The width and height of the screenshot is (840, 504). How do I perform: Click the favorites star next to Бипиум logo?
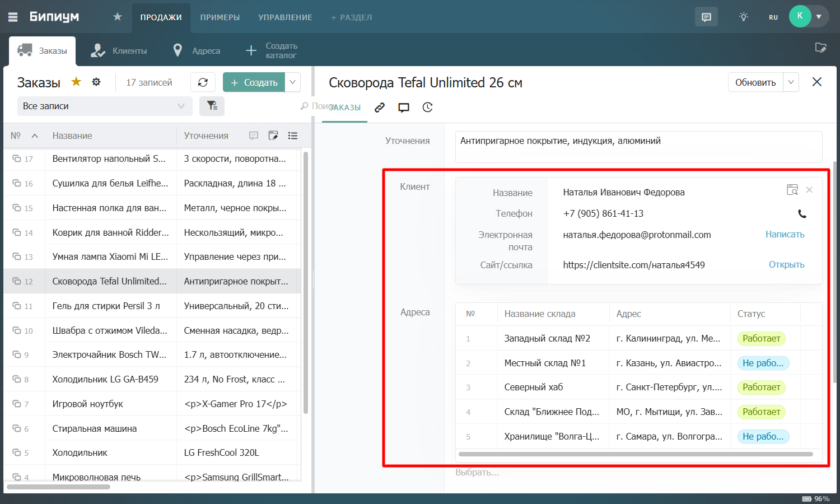(118, 17)
